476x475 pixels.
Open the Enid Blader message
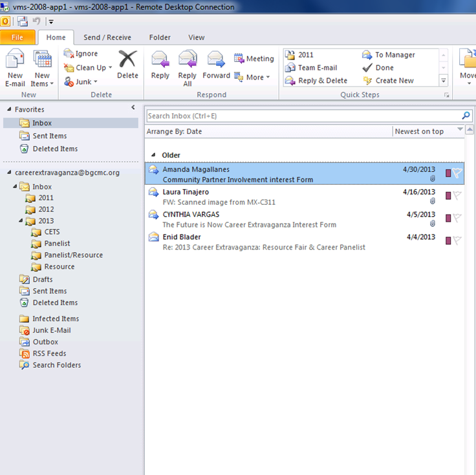305,242
